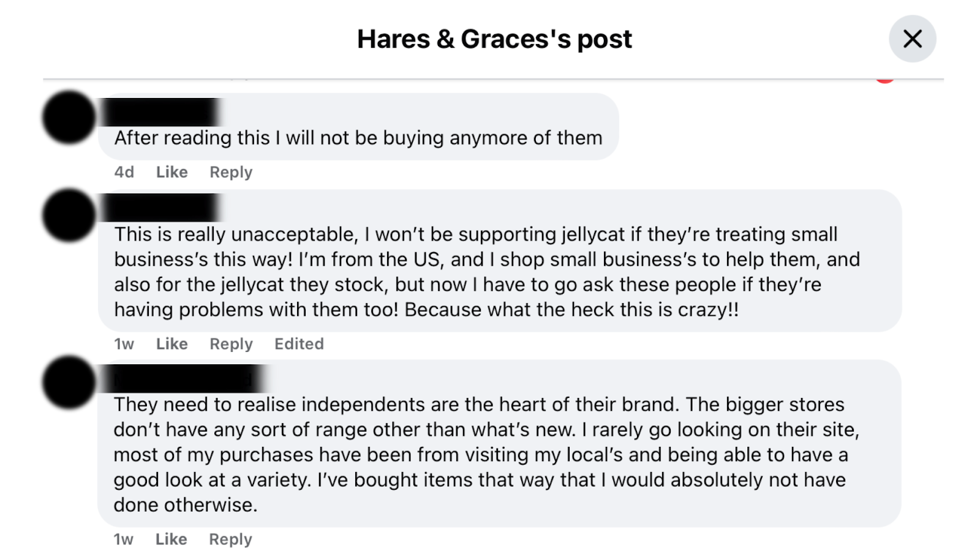
Task: Click 1w timestamp beside the Edited label
Action: 124,344
